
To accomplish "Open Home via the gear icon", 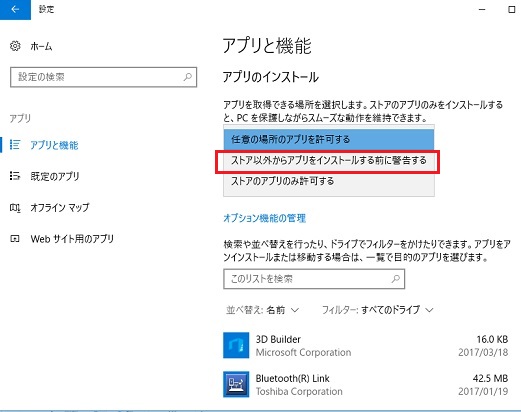I will tap(15, 46).
